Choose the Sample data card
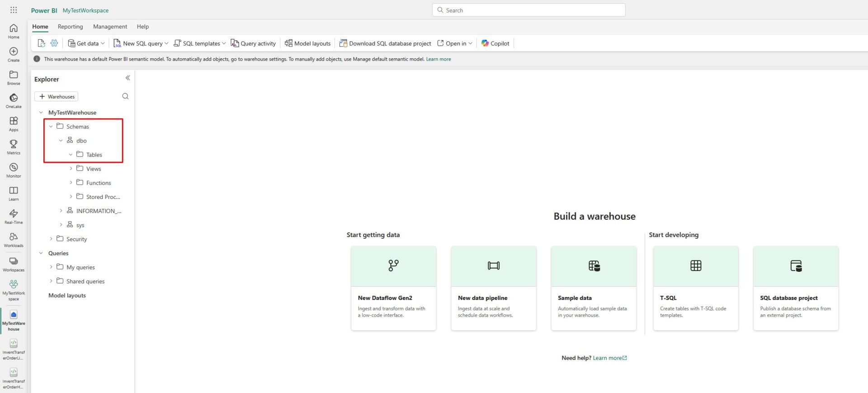The height and width of the screenshot is (393, 868). [x=594, y=288]
